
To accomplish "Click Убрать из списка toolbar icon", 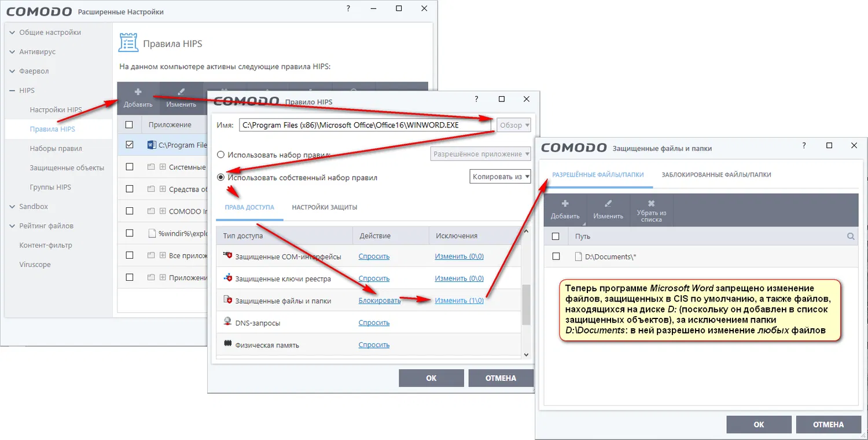I will coord(652,203).
